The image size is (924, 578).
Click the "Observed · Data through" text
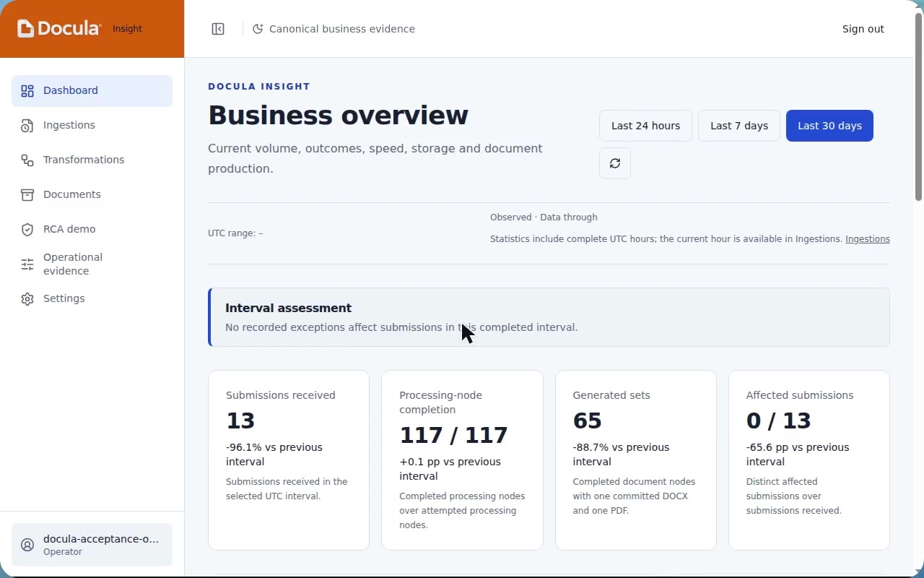coord(544,217)
